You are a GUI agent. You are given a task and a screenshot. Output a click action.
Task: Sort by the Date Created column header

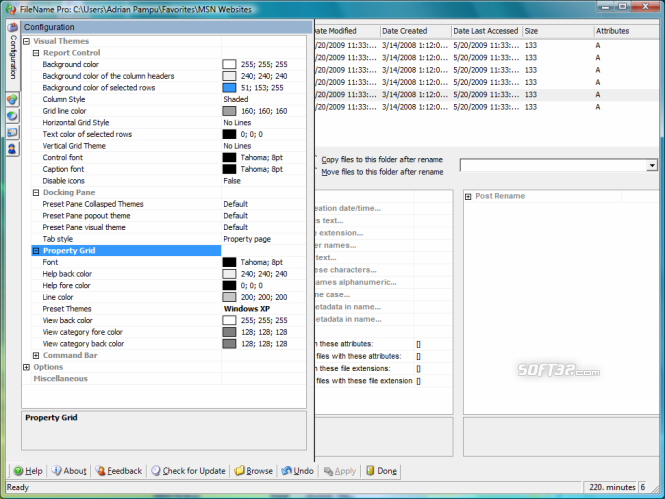(x=415, y=31)
